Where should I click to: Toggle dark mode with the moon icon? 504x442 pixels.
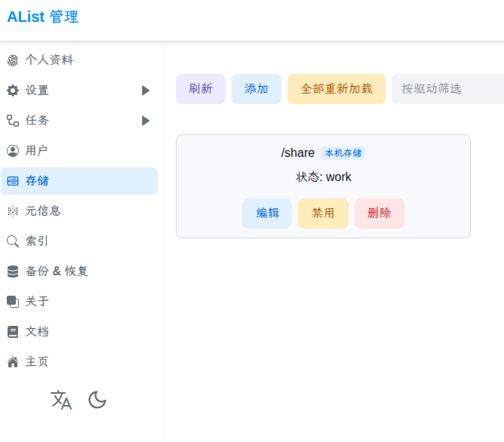(97, 400)
